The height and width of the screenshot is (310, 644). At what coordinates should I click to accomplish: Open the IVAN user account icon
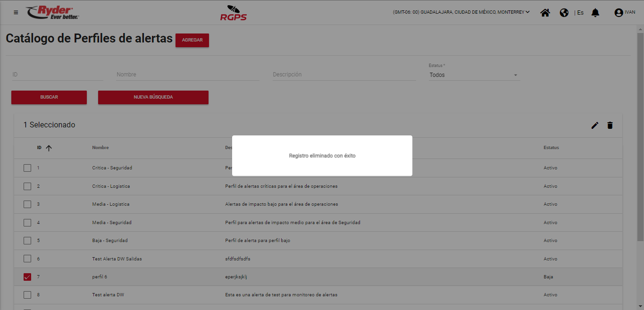tap(619, 13)
